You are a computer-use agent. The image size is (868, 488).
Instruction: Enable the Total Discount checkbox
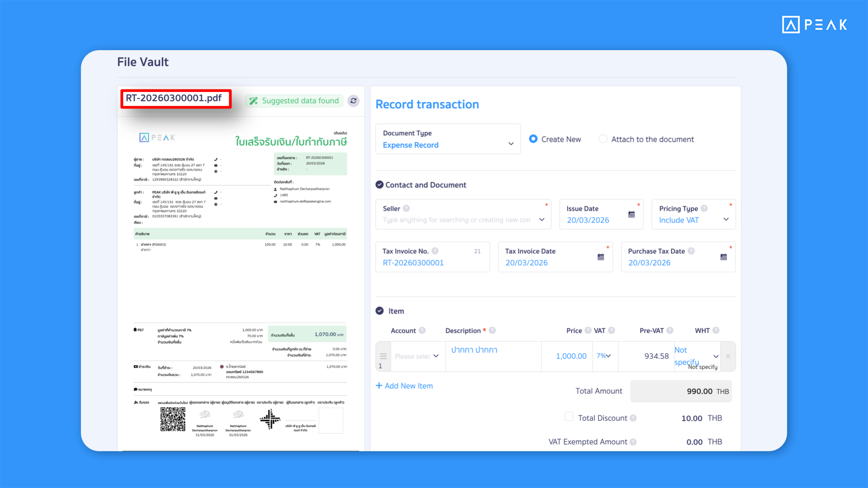(568, 416)
